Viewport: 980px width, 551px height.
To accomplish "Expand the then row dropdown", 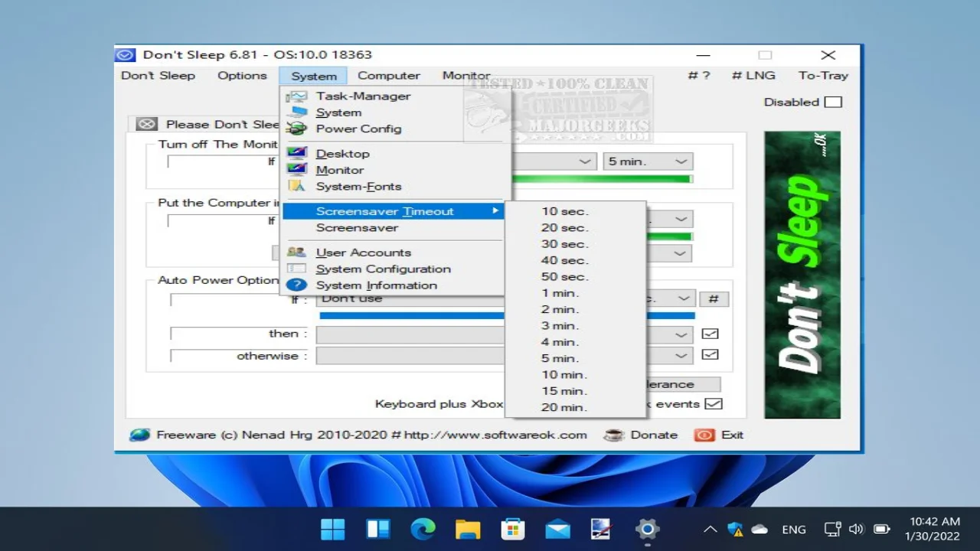I will pyautogui.click(x=681, y=334).
